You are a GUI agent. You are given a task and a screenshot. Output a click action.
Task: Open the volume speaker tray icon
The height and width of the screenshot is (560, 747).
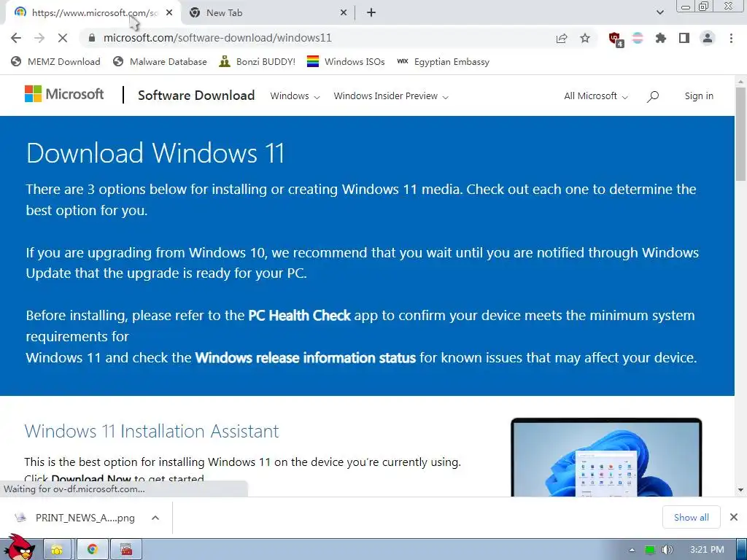click(x=667, y=550)
